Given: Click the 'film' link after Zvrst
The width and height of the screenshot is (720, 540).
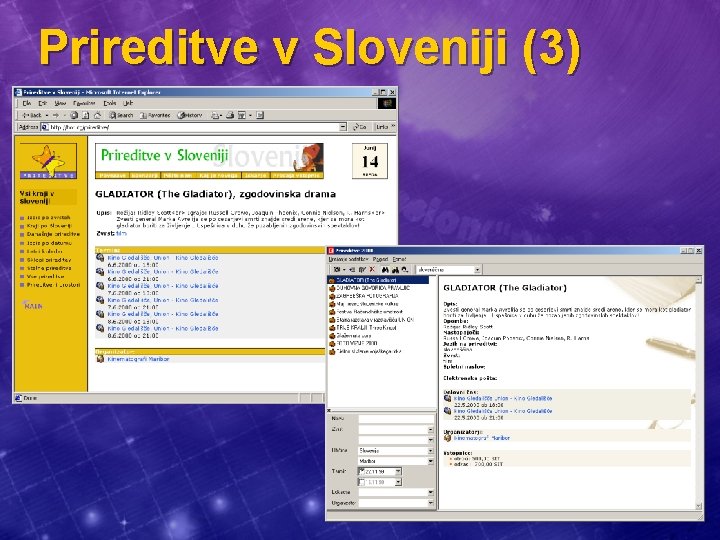Looking at the screenshot, I should click(121, 234).
